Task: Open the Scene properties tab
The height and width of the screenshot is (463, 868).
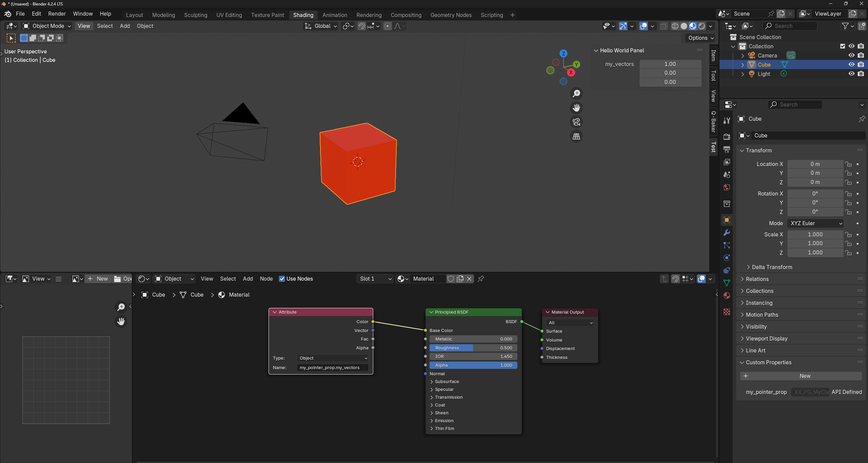Action: (x=727, y=175)
